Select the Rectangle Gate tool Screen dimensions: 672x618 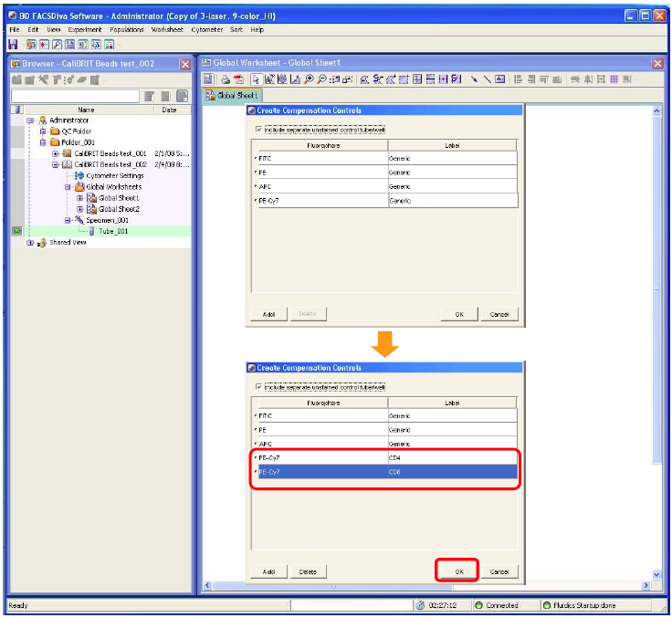pyautogui.click(x=404, y=79)
